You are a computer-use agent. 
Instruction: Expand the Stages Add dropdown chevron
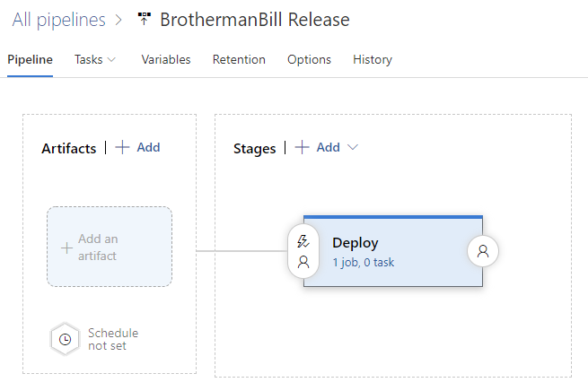[x=353, y=147]
